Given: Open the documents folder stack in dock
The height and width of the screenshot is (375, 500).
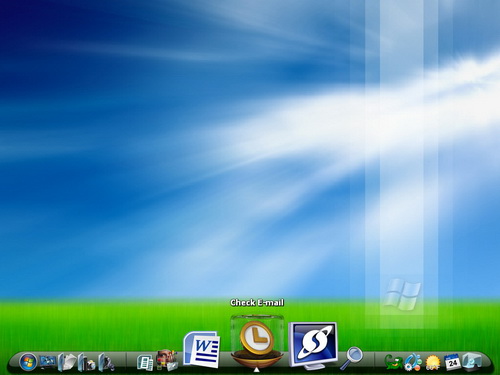Looking at the screenshot, I should click(67, 362).
